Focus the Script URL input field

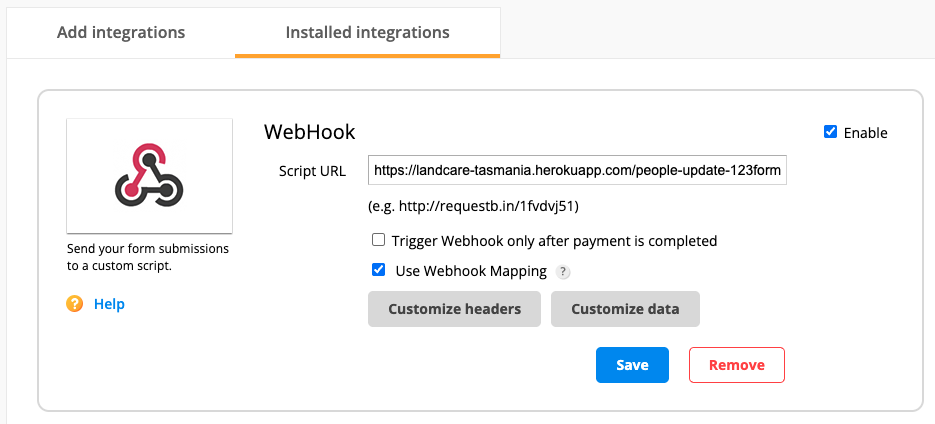coord(579,171)
